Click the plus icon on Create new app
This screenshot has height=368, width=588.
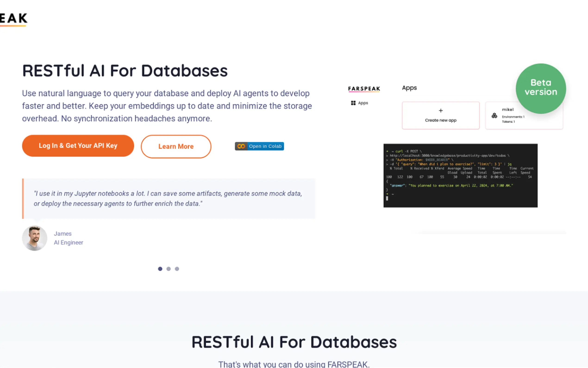pos(441,111)
